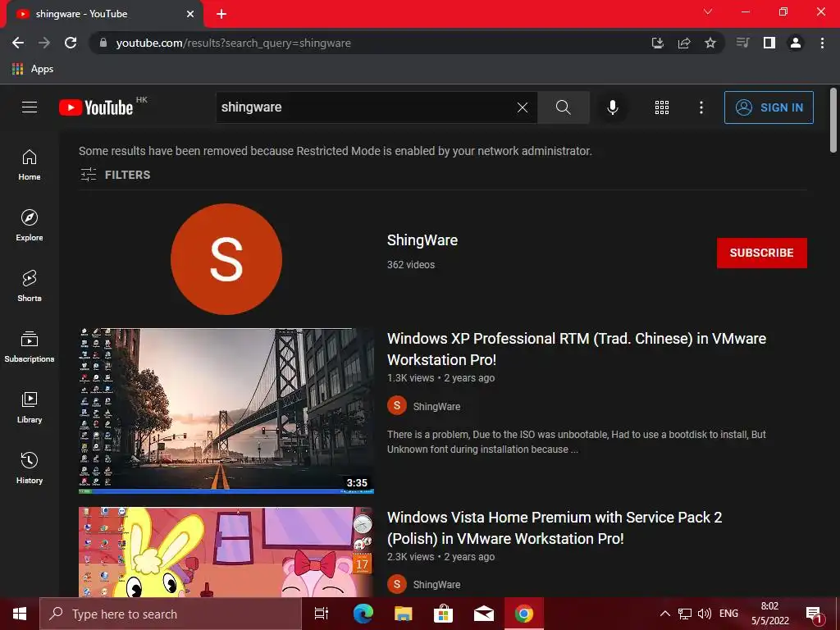Play the Windows Vista video thumbnail
The height and width of the screenshot is (630, 840).
[x=226, y=552]
